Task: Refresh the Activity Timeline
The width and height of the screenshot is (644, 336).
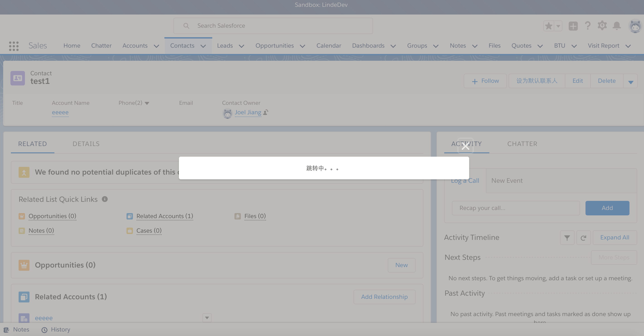Action: 583,238
